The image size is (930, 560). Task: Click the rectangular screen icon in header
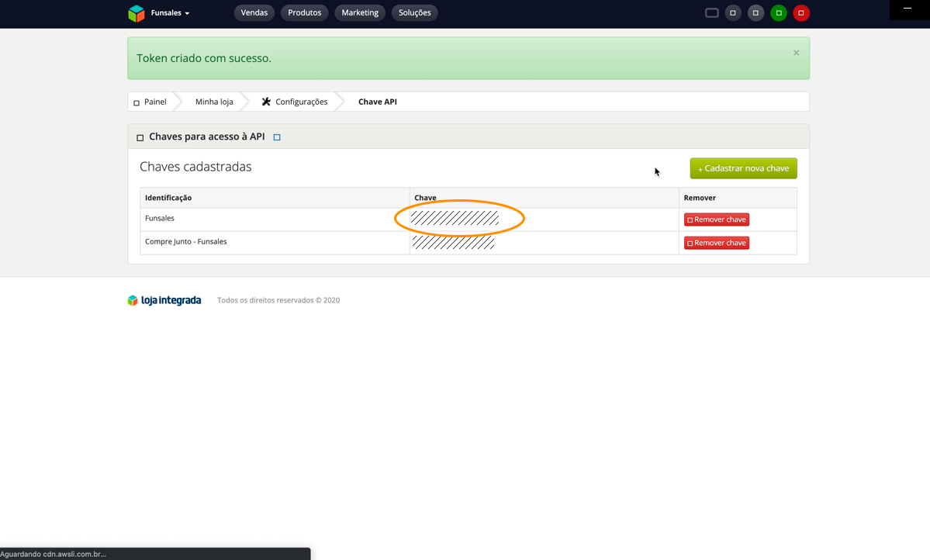[x=712, y=13]
